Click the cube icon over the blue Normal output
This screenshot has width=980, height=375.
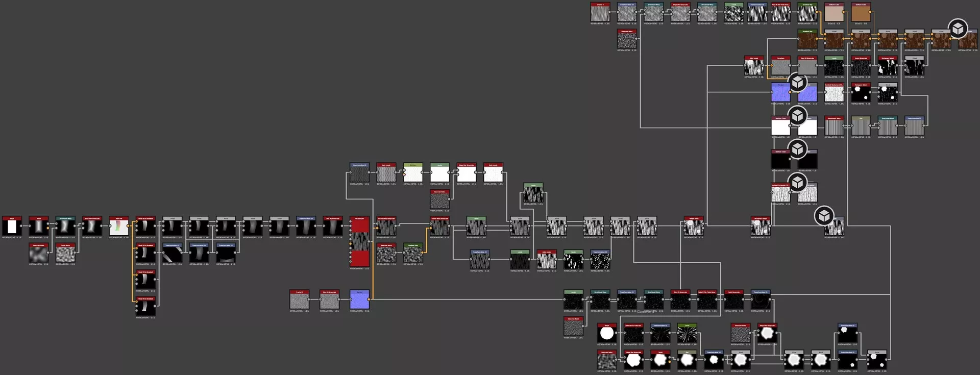[x=797, y=82]
